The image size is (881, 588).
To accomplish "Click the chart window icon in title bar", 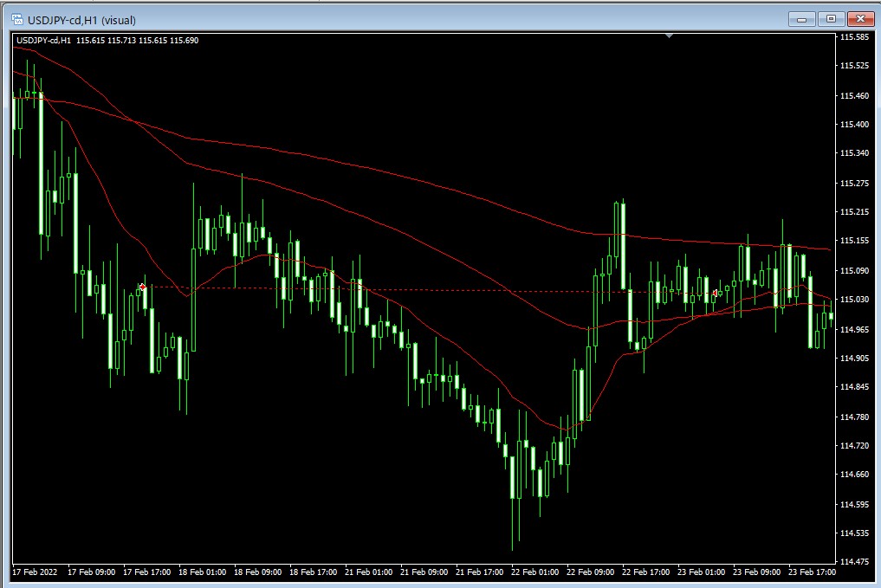I will point(16,19).
